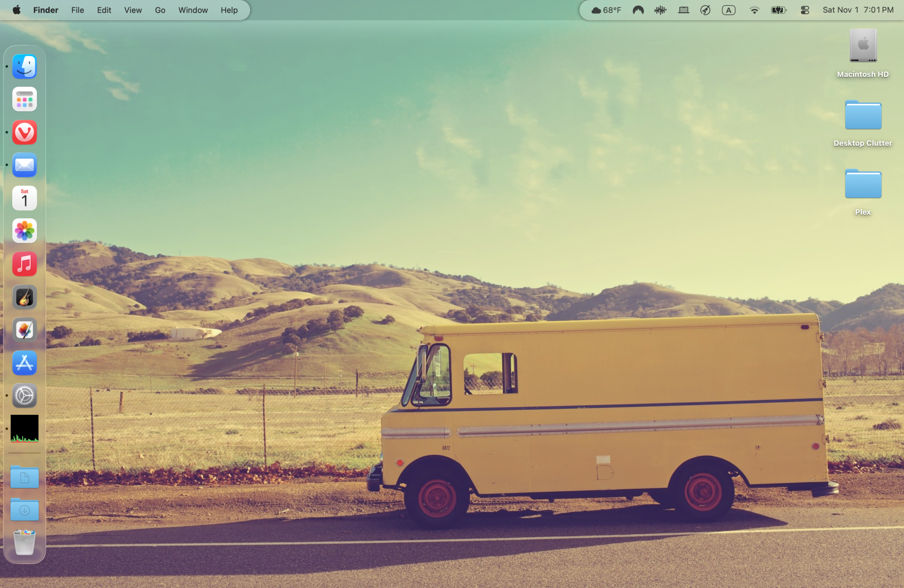Image resolution: width=904 pixels, height=588 pixels.
Task: Open the View menu
Action: (x=132, y=10)
